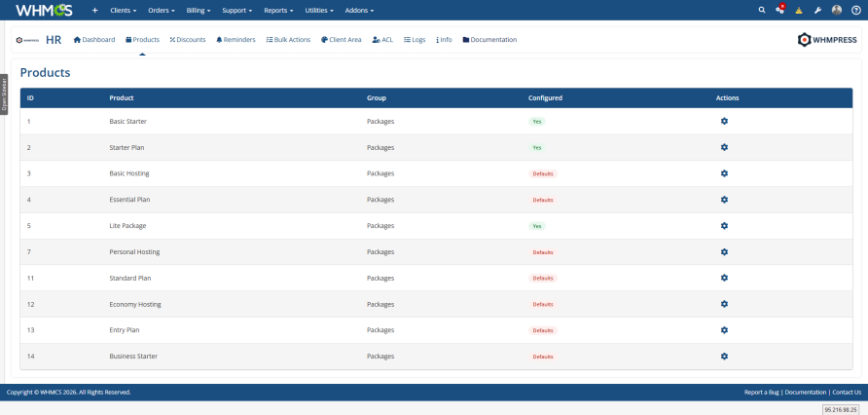Click the Report a Bug link
868x415 pixels.
[761, 393]
